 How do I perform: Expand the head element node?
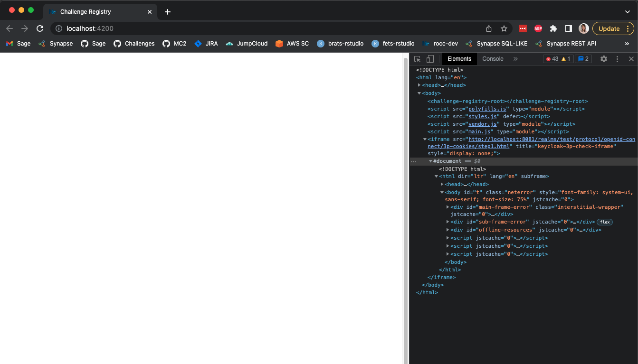coord(419,84)
